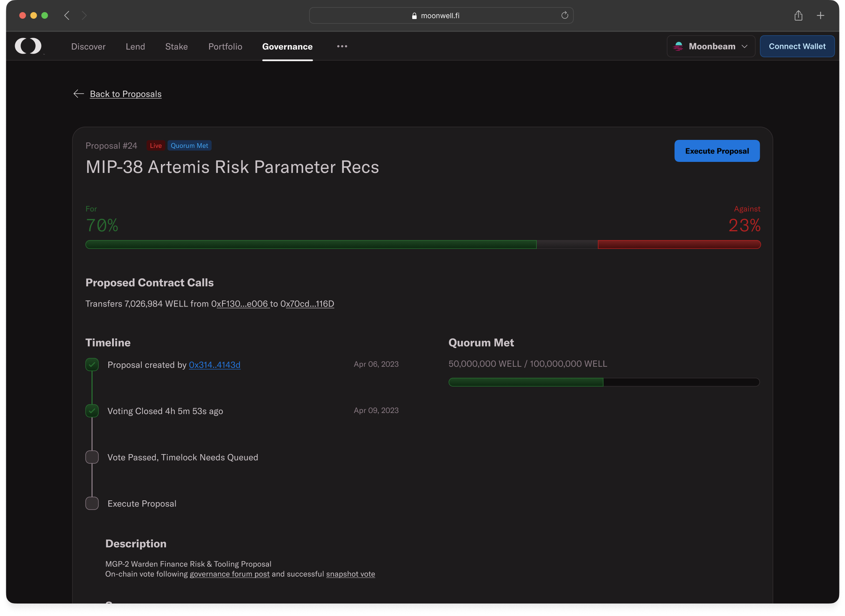Reload the page with refresh icon

point(564,15)
